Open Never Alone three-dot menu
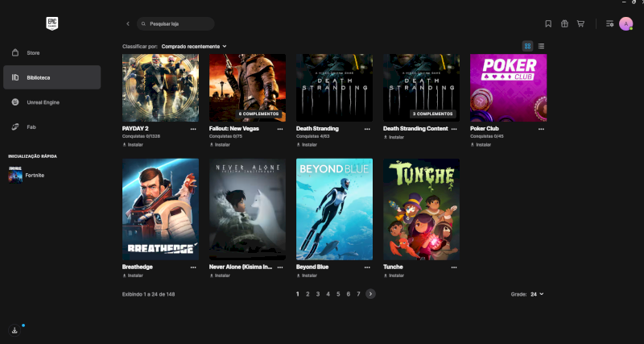 coord(280,267)
